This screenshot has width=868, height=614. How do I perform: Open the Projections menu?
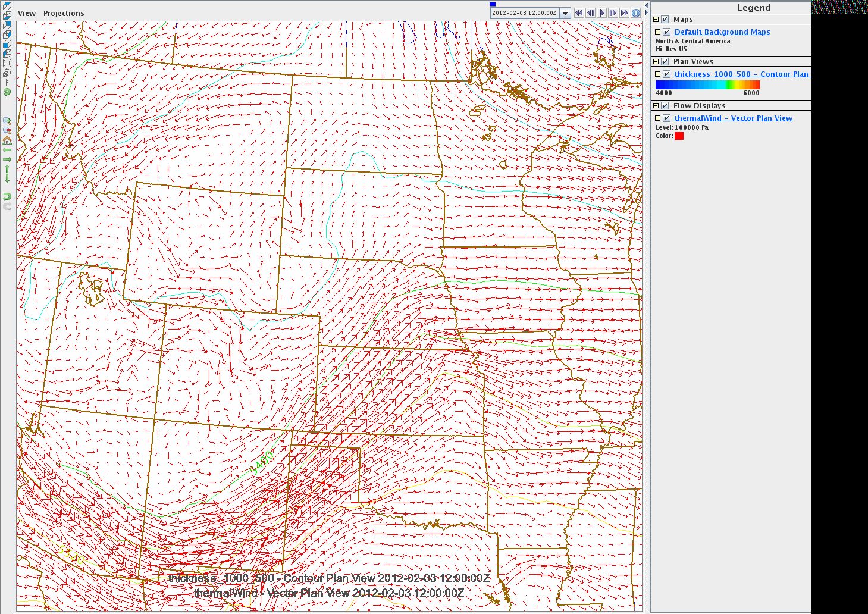pyautogui.click(x=64, y=13)
